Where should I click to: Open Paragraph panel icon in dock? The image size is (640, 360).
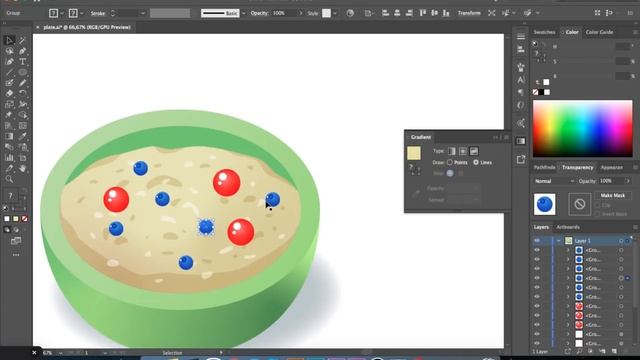coord(521,93)
